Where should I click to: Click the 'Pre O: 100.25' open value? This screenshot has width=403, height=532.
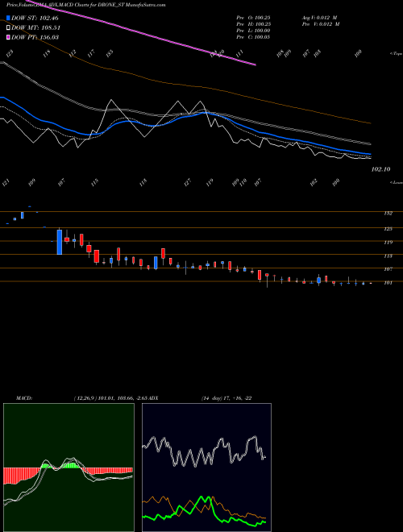[253, 18]
